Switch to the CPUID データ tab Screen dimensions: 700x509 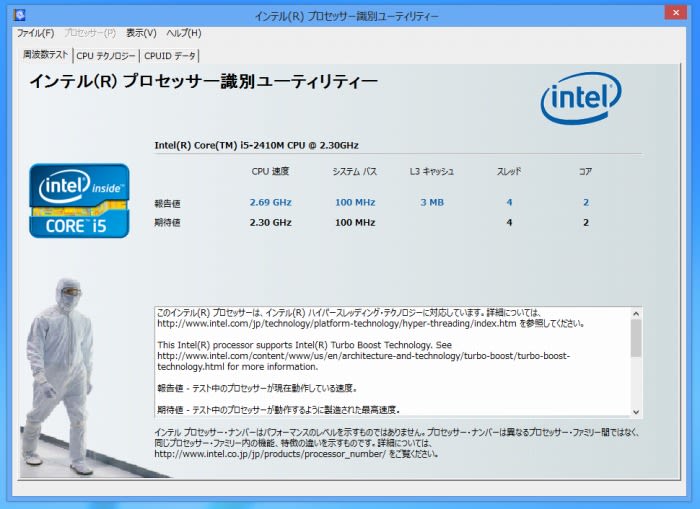point(171,56)
